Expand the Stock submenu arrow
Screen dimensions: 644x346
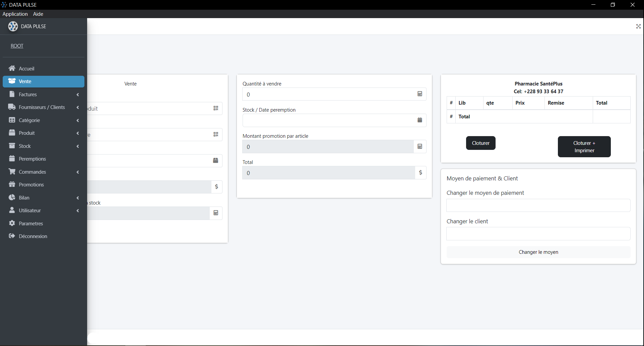pyautogui.click(x=77, y=146)
